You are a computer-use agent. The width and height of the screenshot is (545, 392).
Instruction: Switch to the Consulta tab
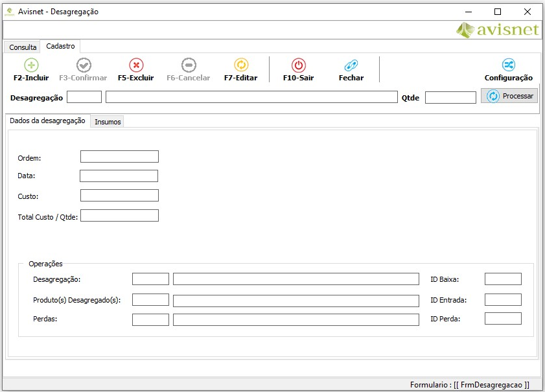coord(23,47)
